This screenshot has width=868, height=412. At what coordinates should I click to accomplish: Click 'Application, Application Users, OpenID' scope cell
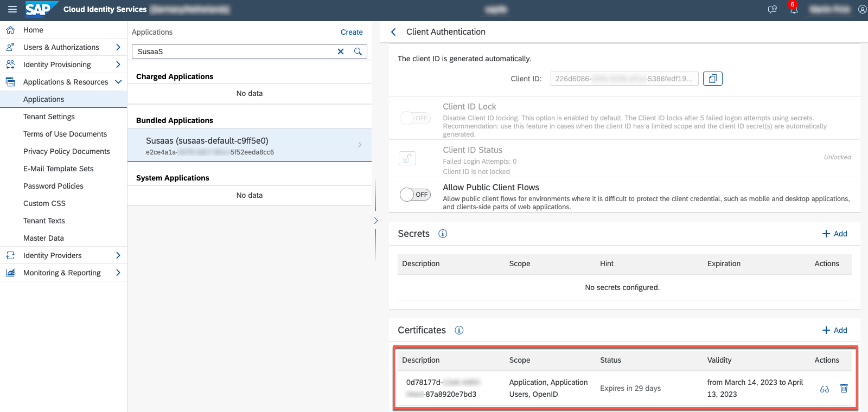[548, 388]
